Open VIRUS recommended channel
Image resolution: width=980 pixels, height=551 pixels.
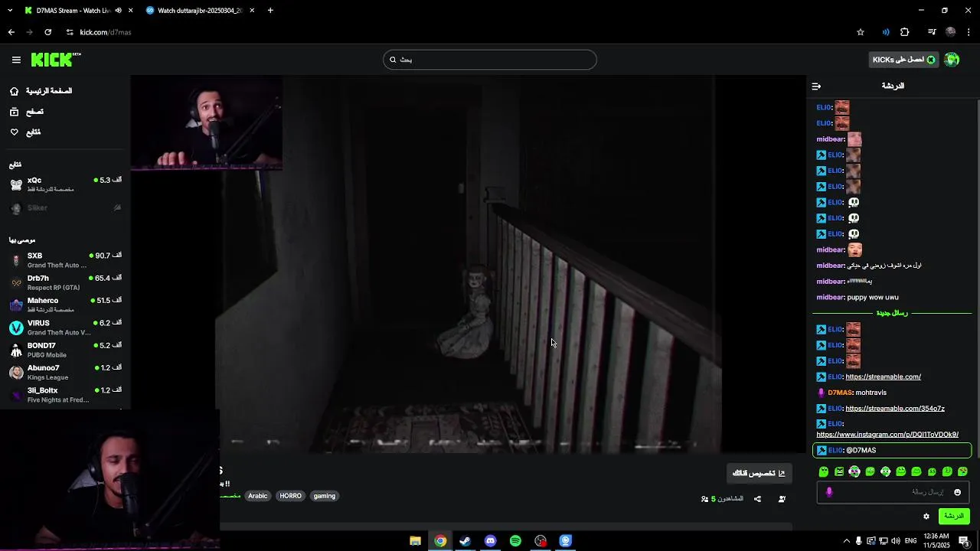pos(65,328)
